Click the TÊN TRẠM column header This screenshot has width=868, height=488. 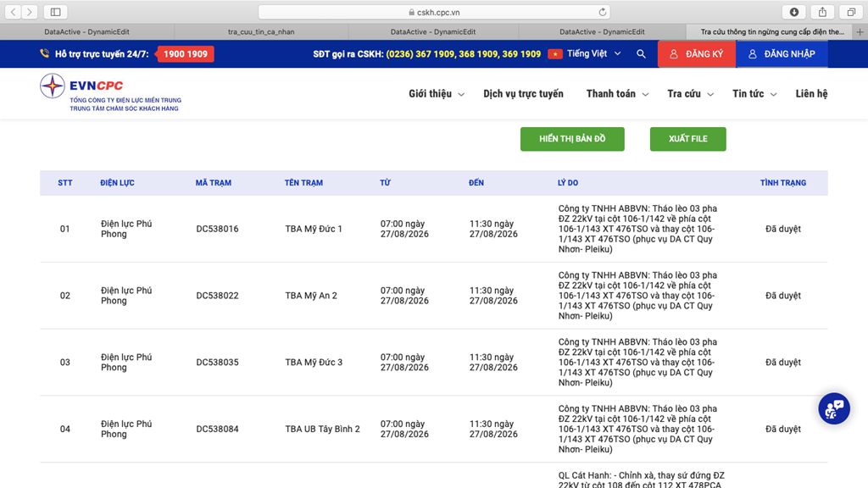303,183
